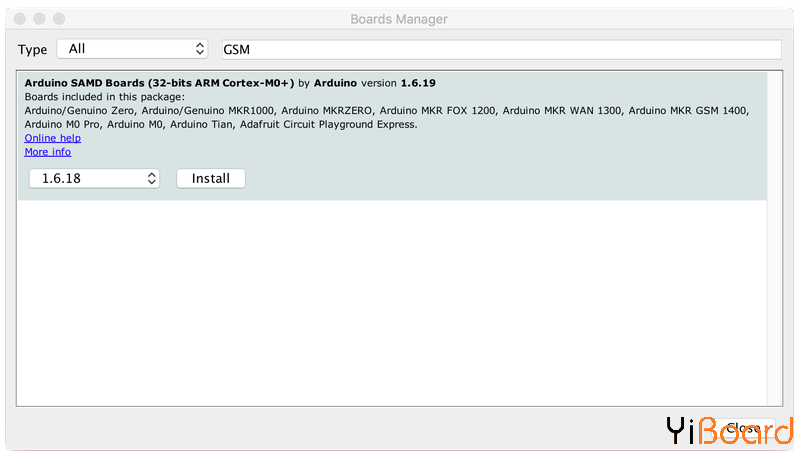Select the Arduino SAMD Boards title text
The height and width of the screenshot is (458, 800).
coord(159,83)
